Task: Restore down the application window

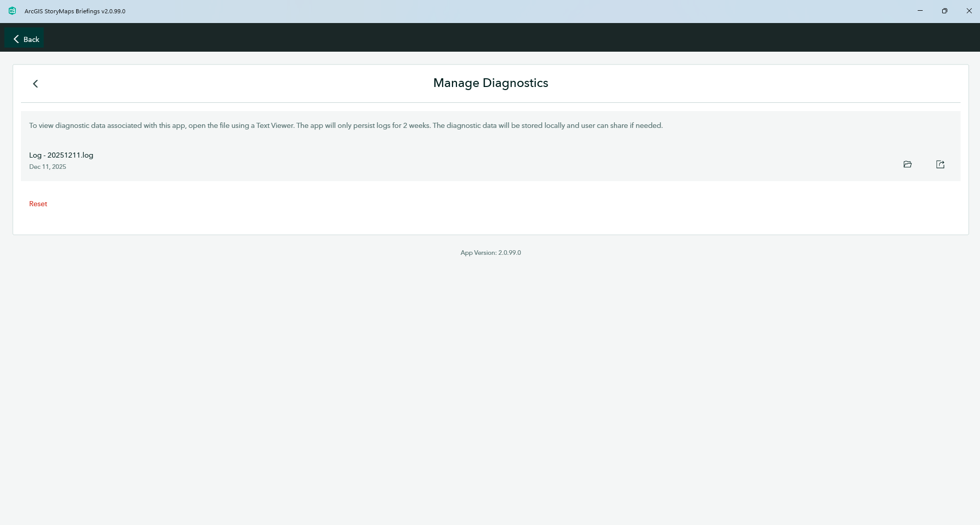Action: pyautogui.click(x=945, y=11)
